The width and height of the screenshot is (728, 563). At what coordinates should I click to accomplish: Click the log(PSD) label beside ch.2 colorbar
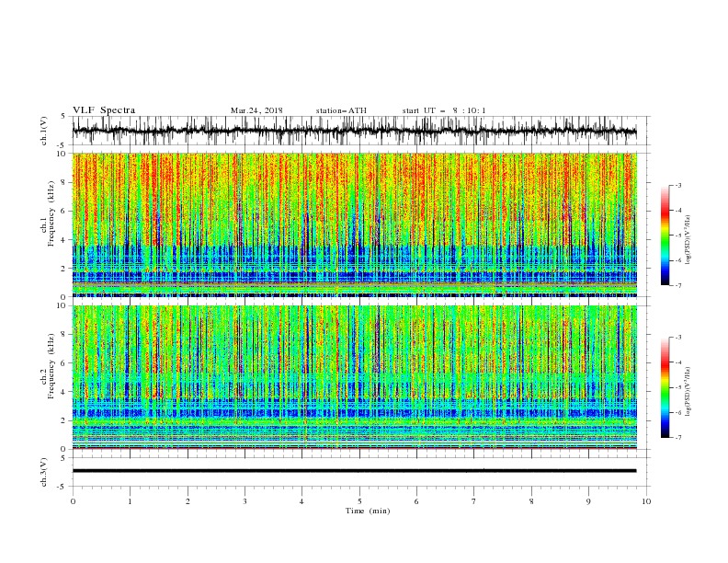pyautogui.click(x=688, y=392)
